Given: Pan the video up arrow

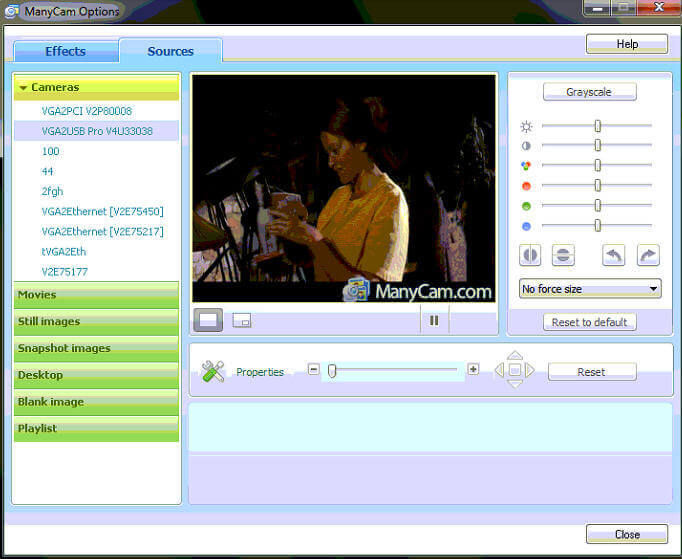Looking at the screenshot, I should pos(515,355).
